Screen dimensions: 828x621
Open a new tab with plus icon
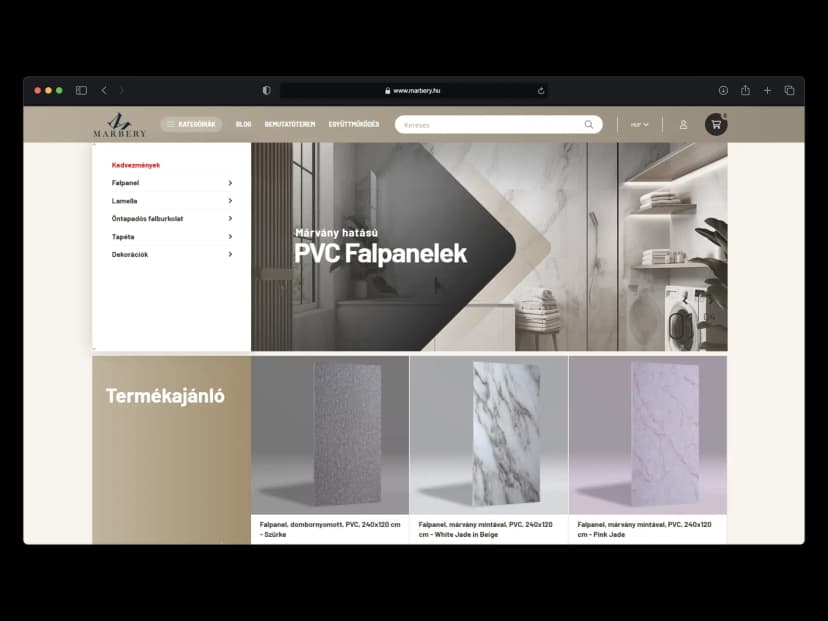(767, 90)
